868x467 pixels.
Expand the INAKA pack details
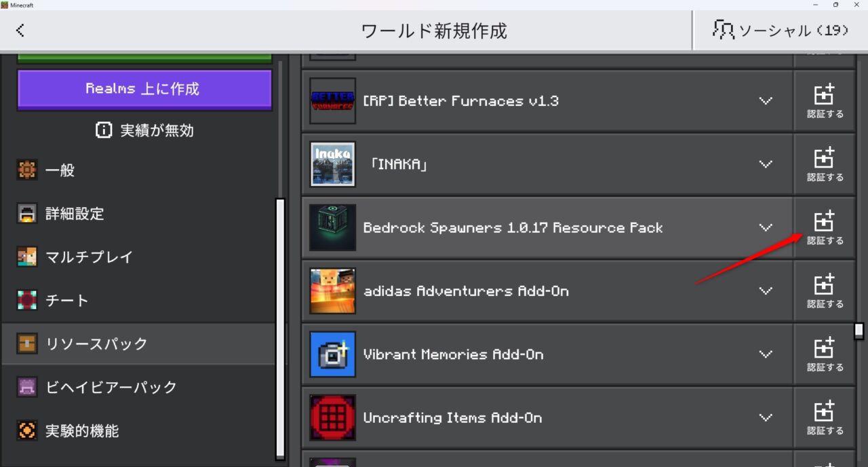(x=766, y=164)
